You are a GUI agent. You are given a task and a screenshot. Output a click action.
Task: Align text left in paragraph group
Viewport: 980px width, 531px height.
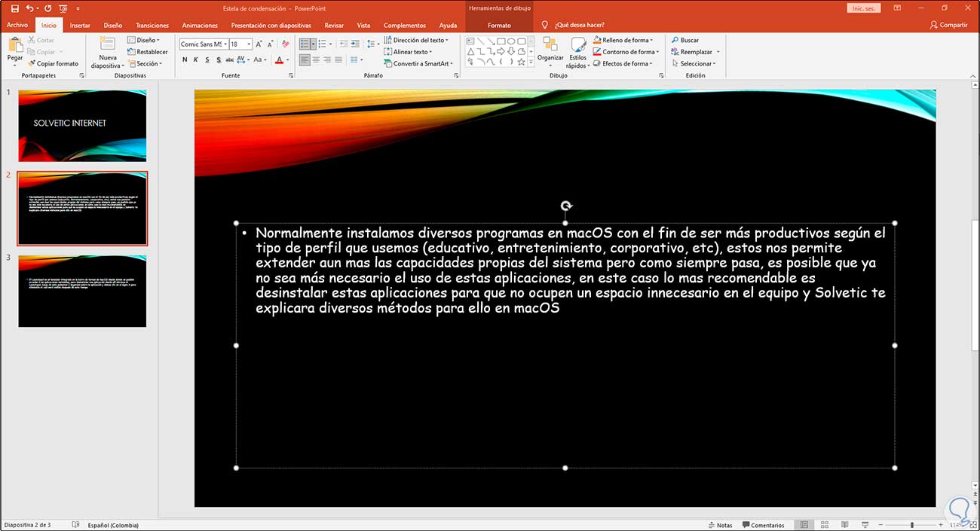pos(305,60)
